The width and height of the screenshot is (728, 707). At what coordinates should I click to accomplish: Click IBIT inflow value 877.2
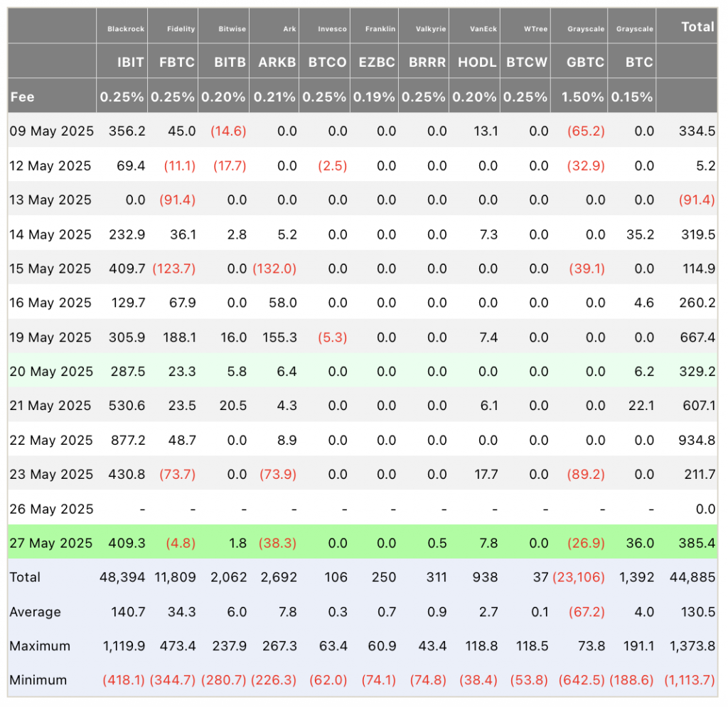[x=128, y=441]
